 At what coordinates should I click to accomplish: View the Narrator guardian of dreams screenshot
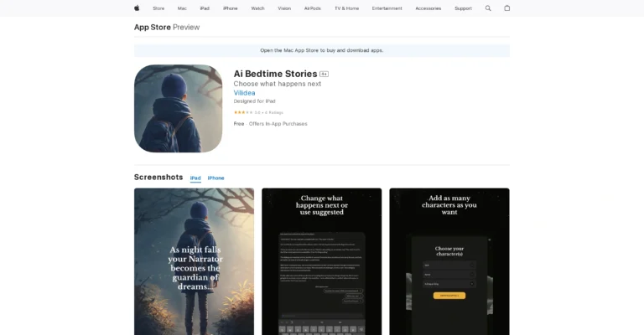coord(195,261)
